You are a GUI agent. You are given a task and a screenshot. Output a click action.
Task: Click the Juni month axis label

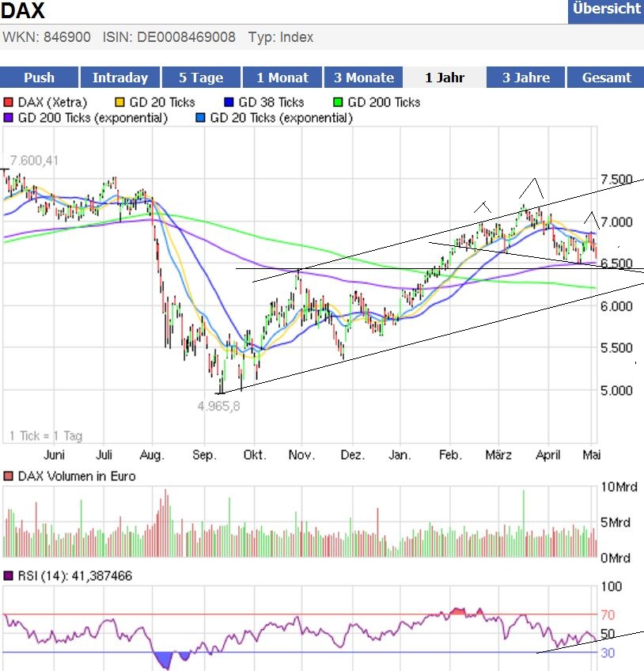tap(54, 455)
